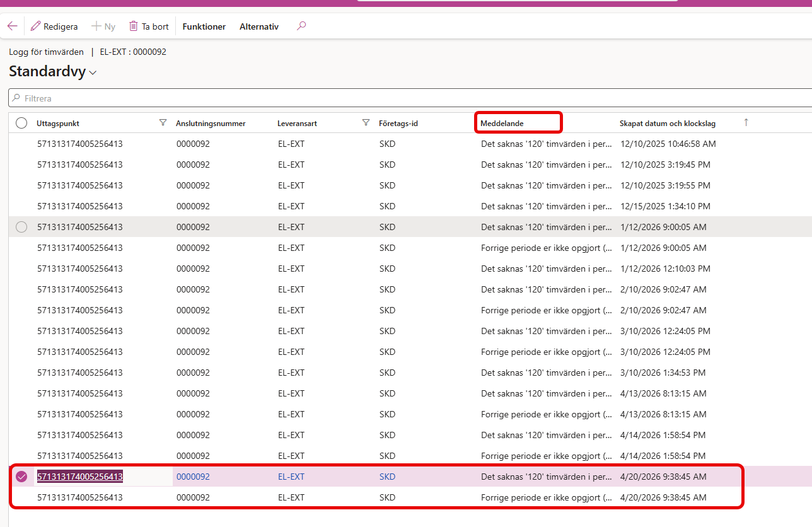Click filter icon on Leveransart column
The image size is (812, 527).
point(366,123)
